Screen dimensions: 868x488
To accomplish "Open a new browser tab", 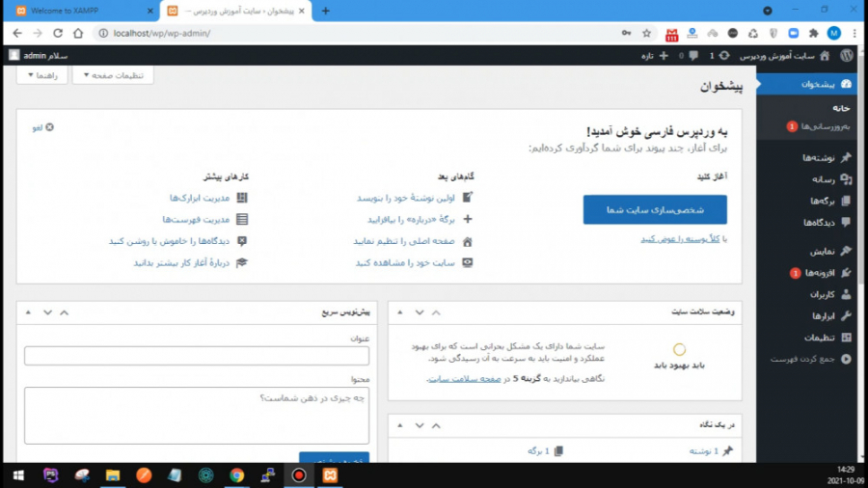I will (x=326, y=11).
